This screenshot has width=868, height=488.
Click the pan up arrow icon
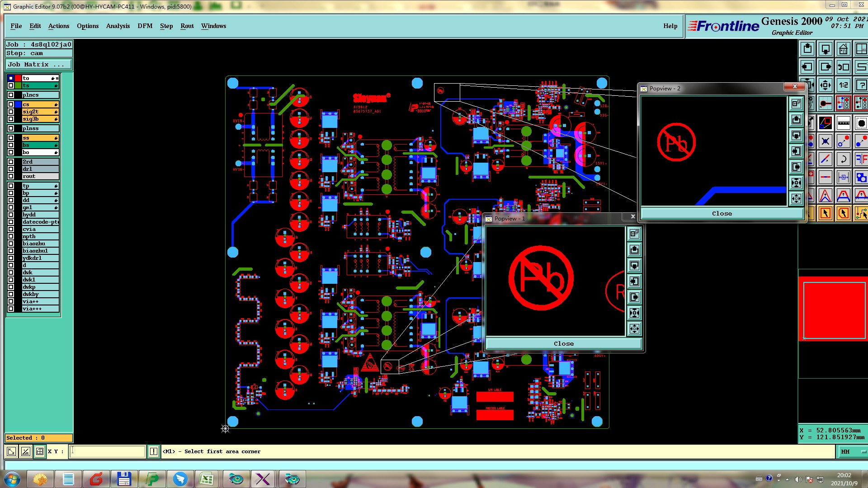coord(807,49)
